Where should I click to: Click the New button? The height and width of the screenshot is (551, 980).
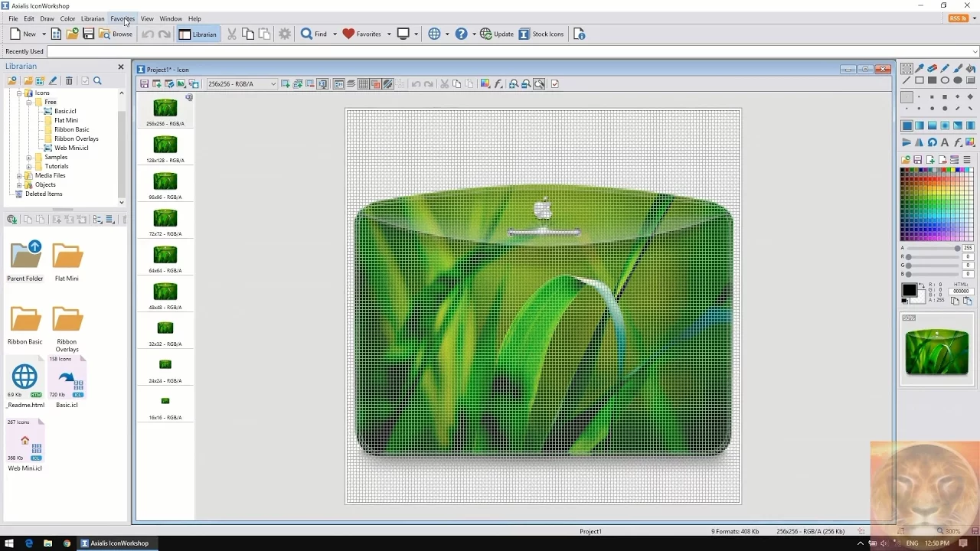click(x=23, y=34)
